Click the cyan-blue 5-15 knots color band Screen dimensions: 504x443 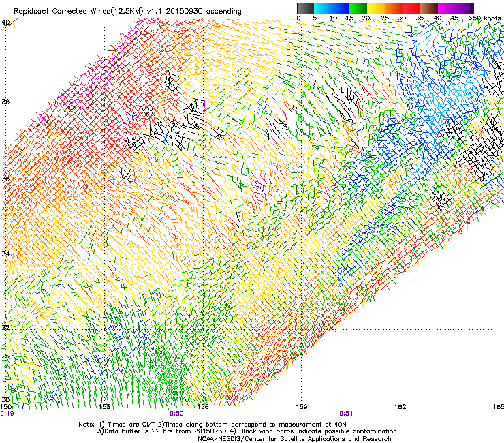tap(332, 8)
